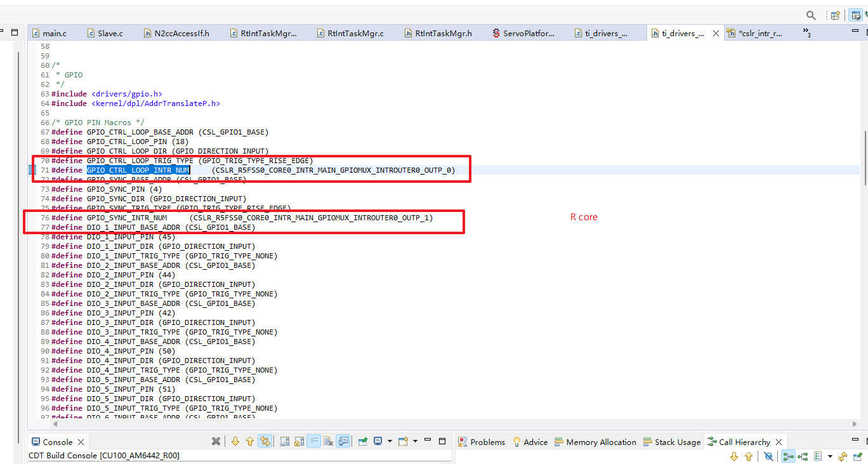The image size is (868, 464).
Task: Switch to Show Callees in Call Hierarchy
Action: tap(803, 456)
